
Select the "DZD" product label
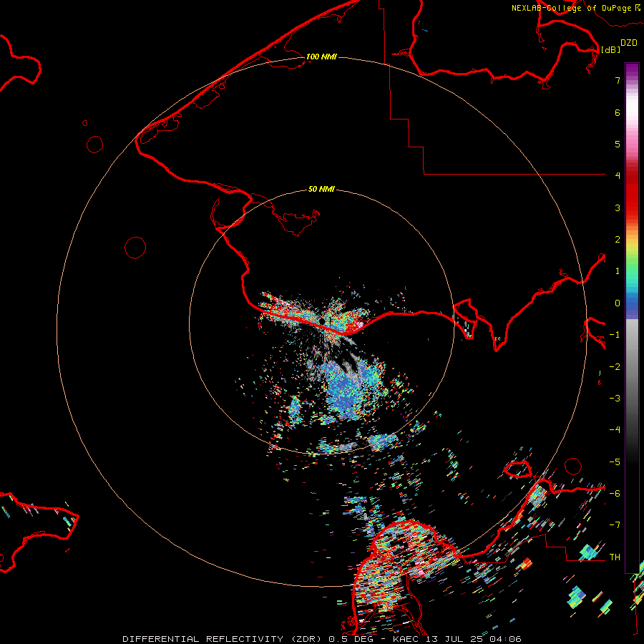(x=628, y=43)
